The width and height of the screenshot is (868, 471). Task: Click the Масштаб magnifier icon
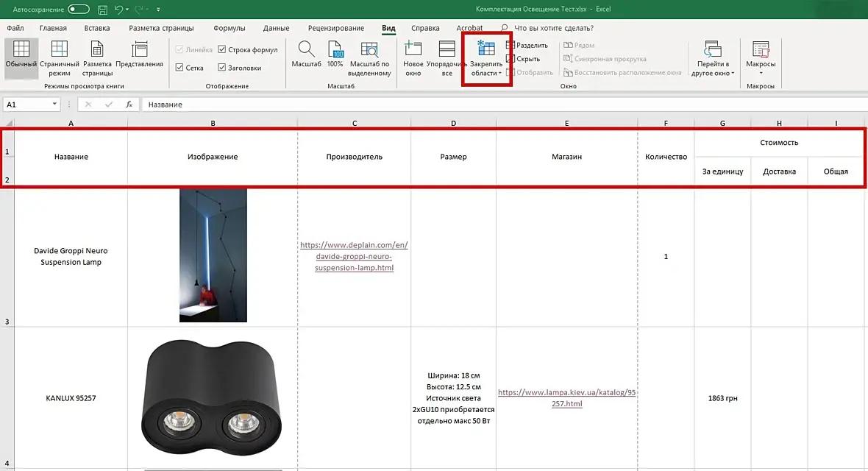point(306,50)
